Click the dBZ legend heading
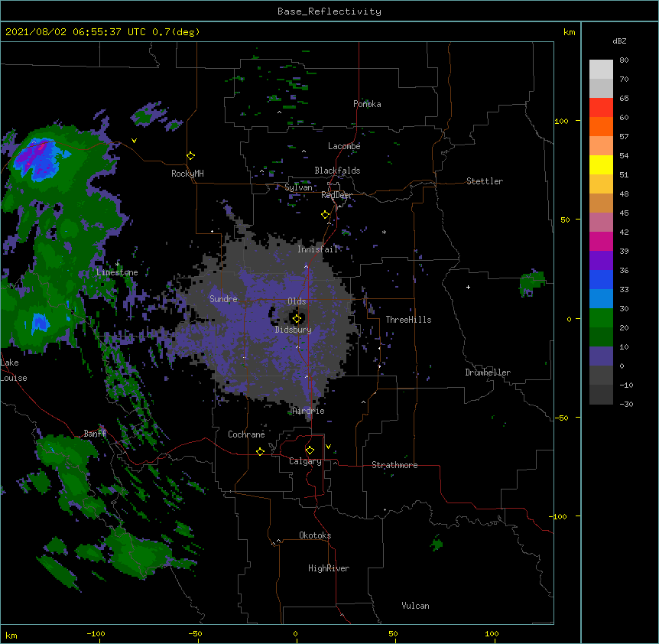The height and width of the screenshot is (644, 659). [619, 41]
